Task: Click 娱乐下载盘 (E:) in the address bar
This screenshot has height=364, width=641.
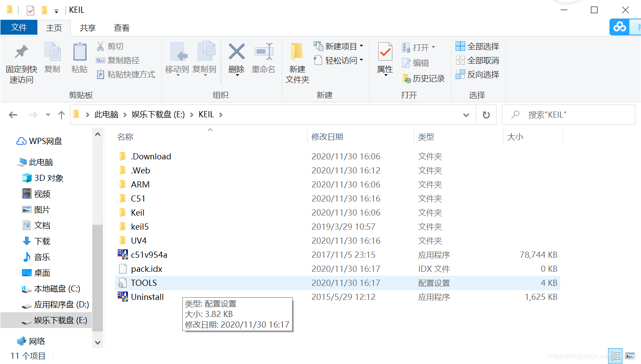Action: point(158,115)
